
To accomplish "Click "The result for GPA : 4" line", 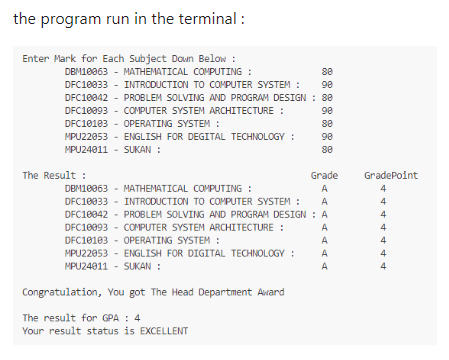I will pos(81,318).
